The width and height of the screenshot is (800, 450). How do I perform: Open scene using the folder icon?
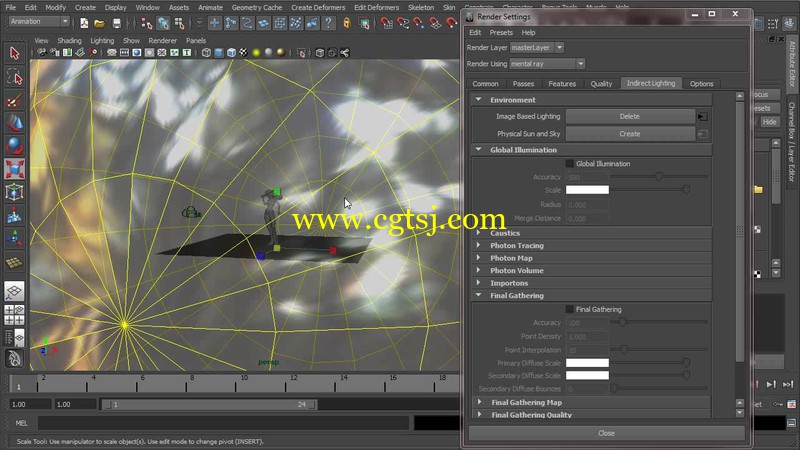tap(100, 23)
